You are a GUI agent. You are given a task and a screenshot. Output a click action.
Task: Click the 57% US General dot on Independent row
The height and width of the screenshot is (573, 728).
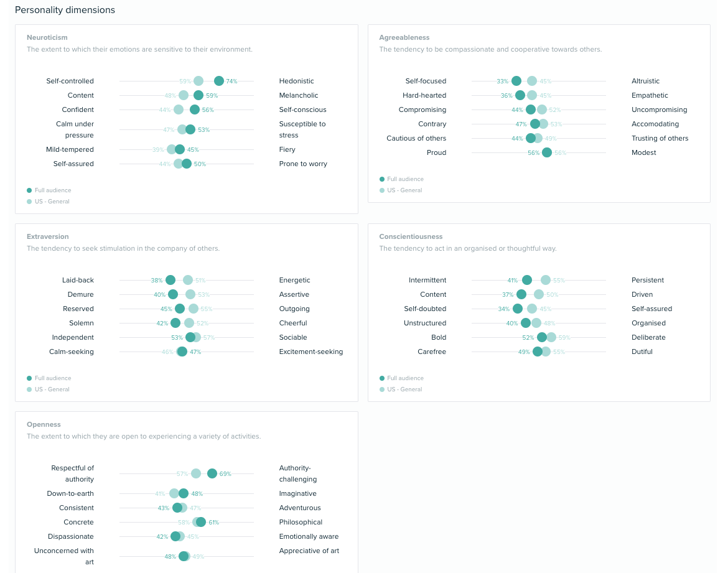[197, 337]
